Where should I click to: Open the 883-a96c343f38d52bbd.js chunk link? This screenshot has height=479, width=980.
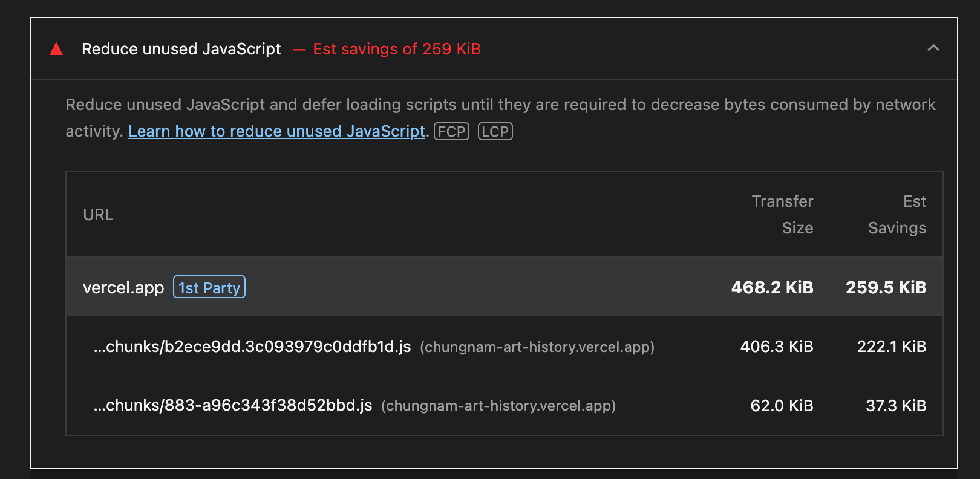[233, 405]
